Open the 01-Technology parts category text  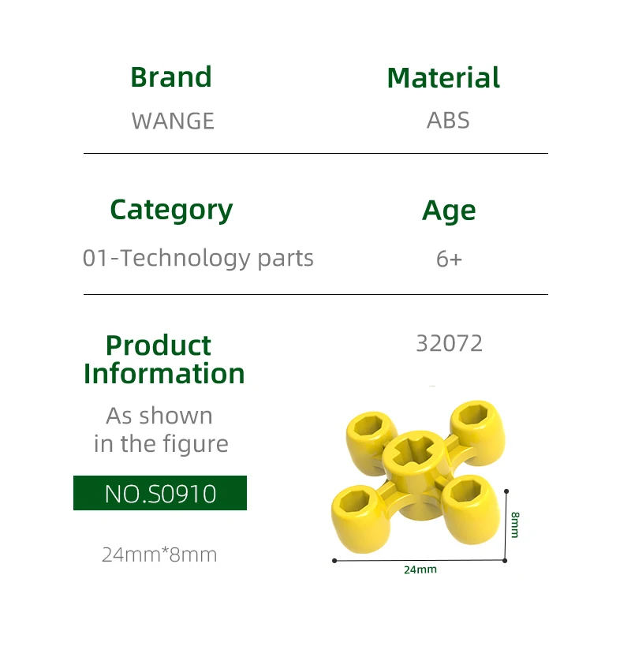click(x=198, y=258)
